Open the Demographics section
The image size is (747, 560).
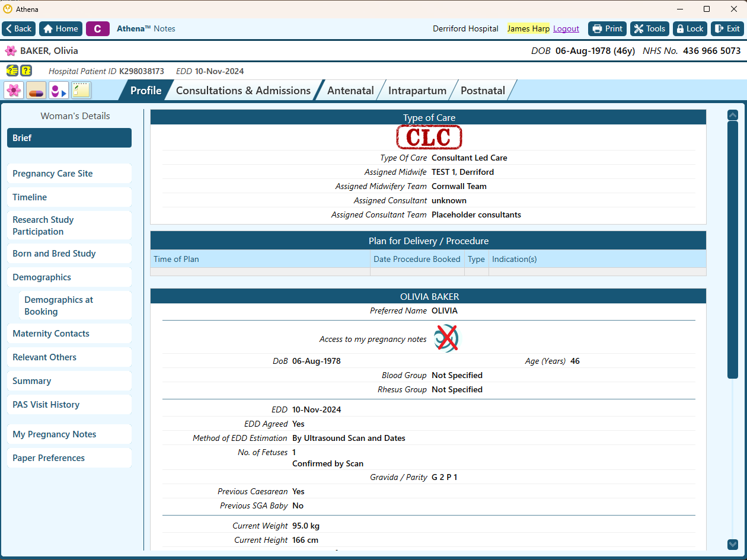point(69,277)
